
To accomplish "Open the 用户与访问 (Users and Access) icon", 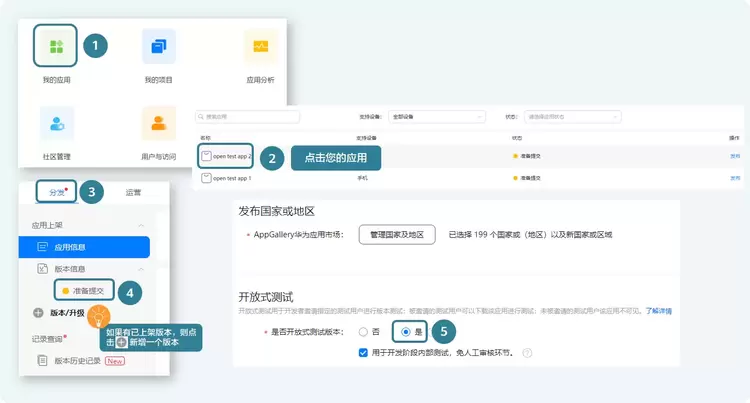I will pyautogui.click(x=159, y=124).
